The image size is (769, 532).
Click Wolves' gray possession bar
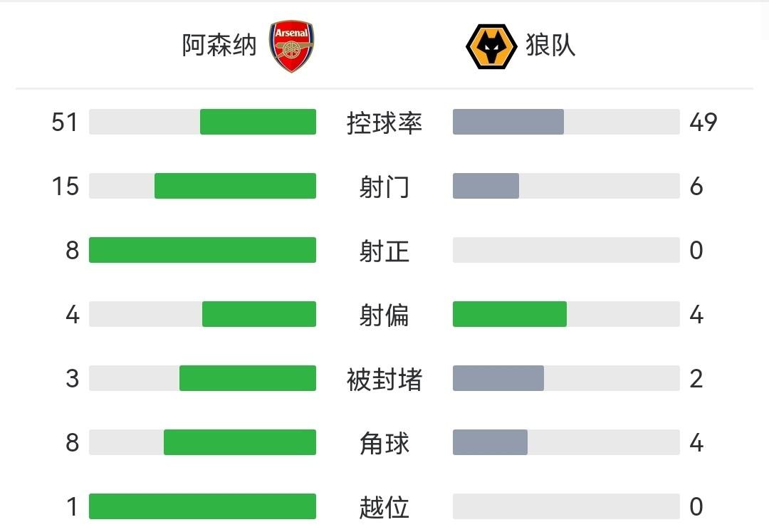[x=508, y=122]
